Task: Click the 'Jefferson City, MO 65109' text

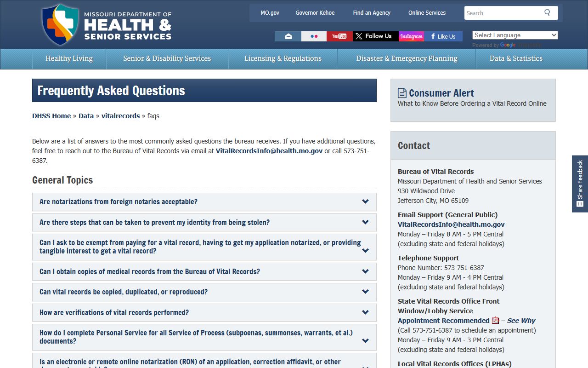Action: click(433, 201)
